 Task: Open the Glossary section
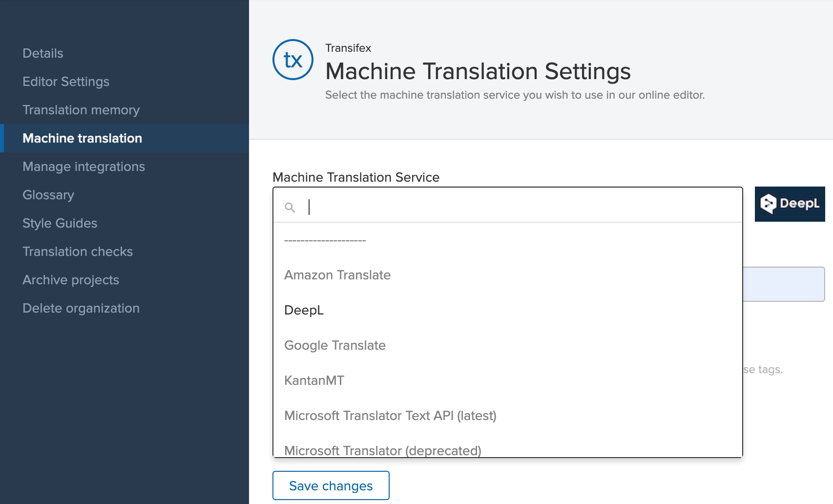48,194
